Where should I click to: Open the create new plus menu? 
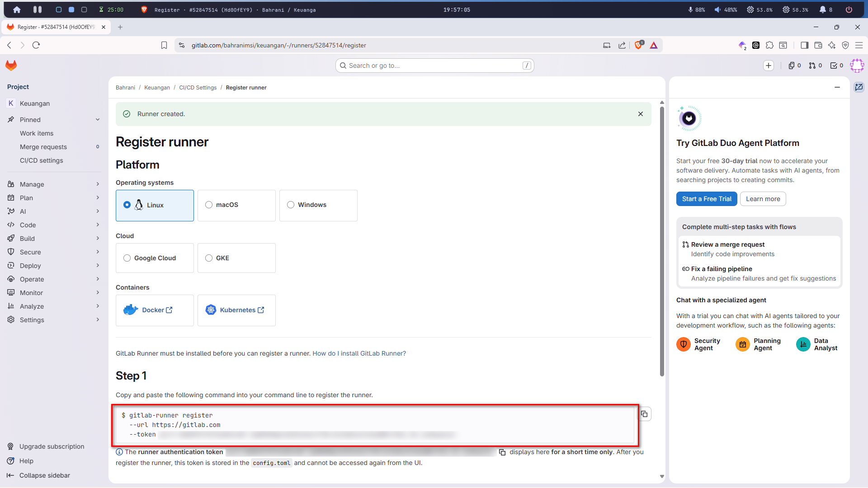pyautogui.click(x=769, y=66)
